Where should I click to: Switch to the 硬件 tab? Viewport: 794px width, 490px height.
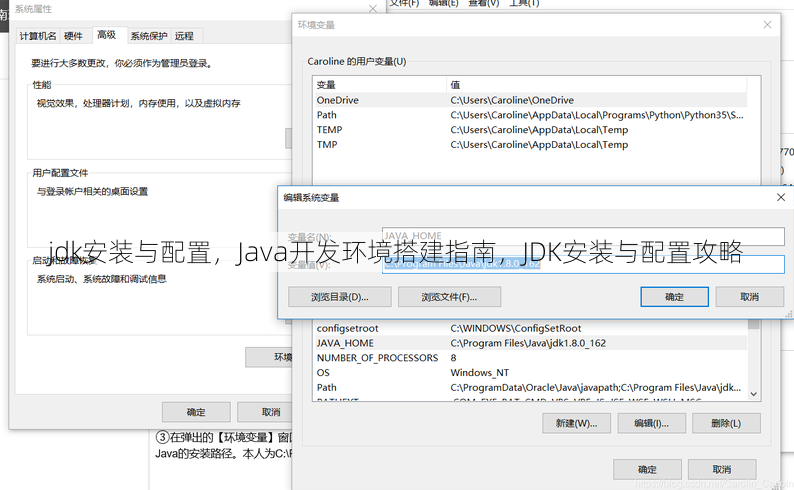73,36
